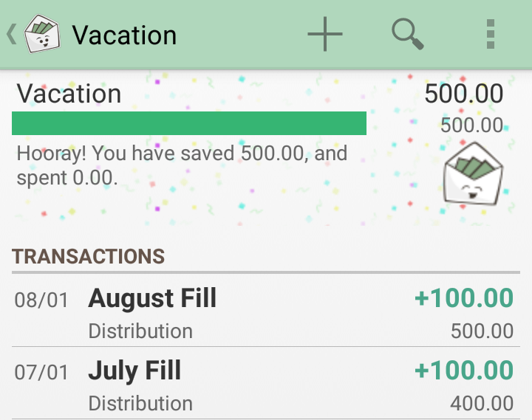Open the three-dot overflow menu
This screenshot has width=532, height=420.
point(491,34)
